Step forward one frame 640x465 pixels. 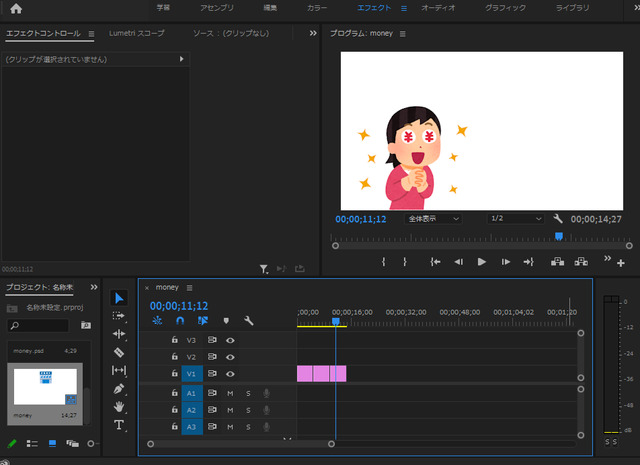point(505,262)
